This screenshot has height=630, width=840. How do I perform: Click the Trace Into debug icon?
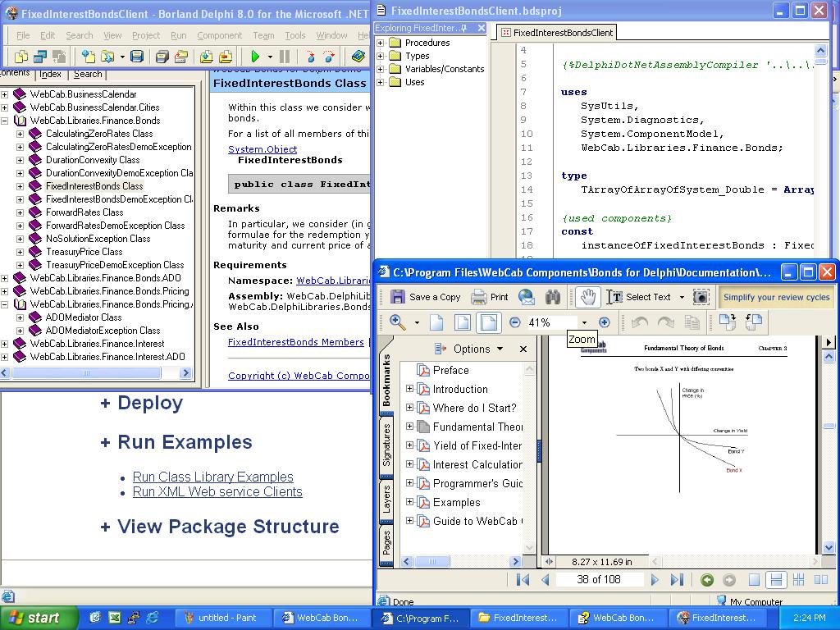[309, 57]
